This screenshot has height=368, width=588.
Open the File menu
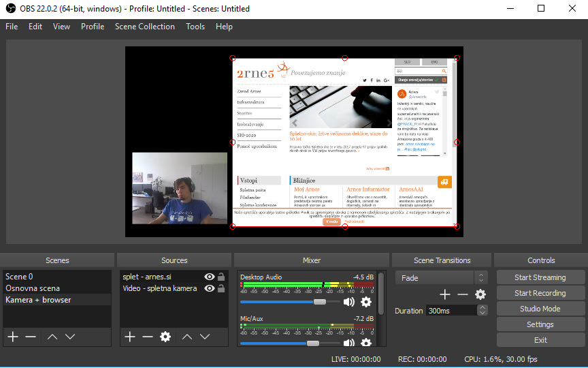tap(12, 27)
